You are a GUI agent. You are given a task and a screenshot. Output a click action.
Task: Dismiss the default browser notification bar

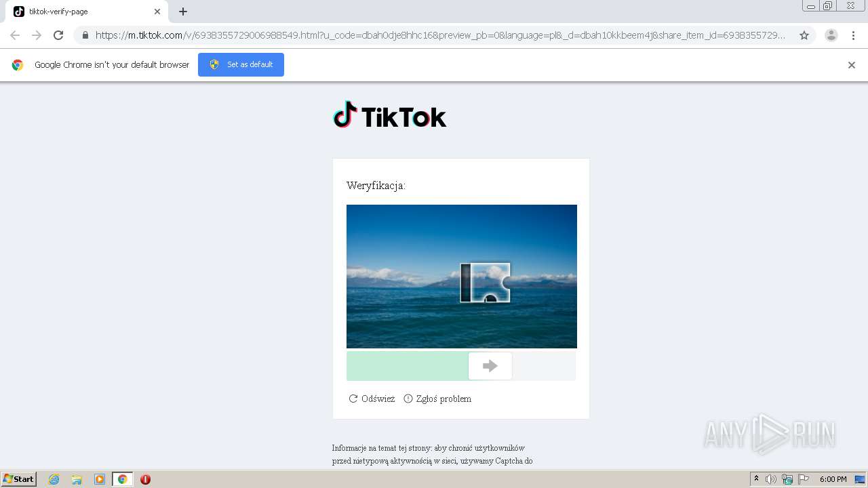point(852,65)
